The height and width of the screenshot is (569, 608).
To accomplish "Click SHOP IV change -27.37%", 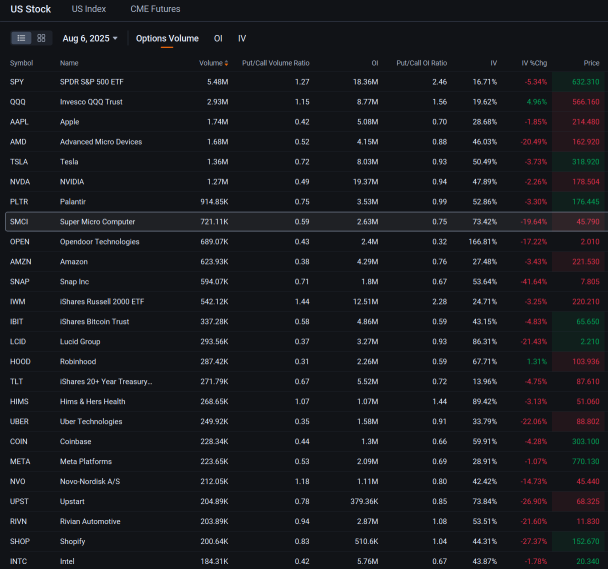I will coord(534,541).
